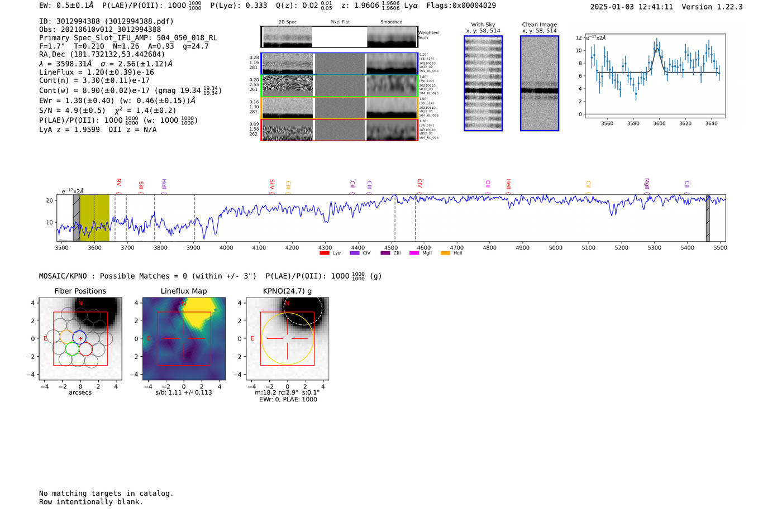Click the 'MOSAIC/KPNO : Possible Matches' line

211,276
